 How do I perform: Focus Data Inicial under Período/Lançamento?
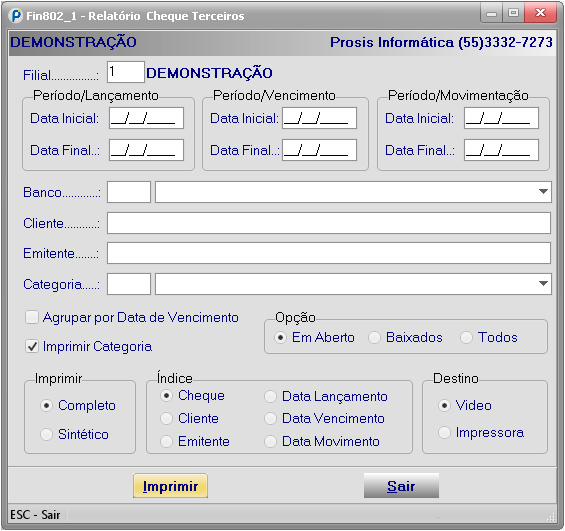146,118
